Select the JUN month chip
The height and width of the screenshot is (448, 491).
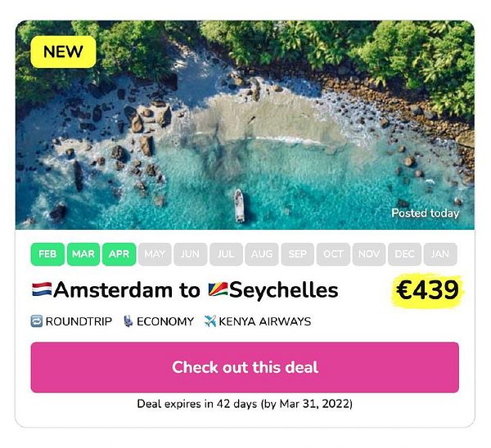tap(190, 254)
